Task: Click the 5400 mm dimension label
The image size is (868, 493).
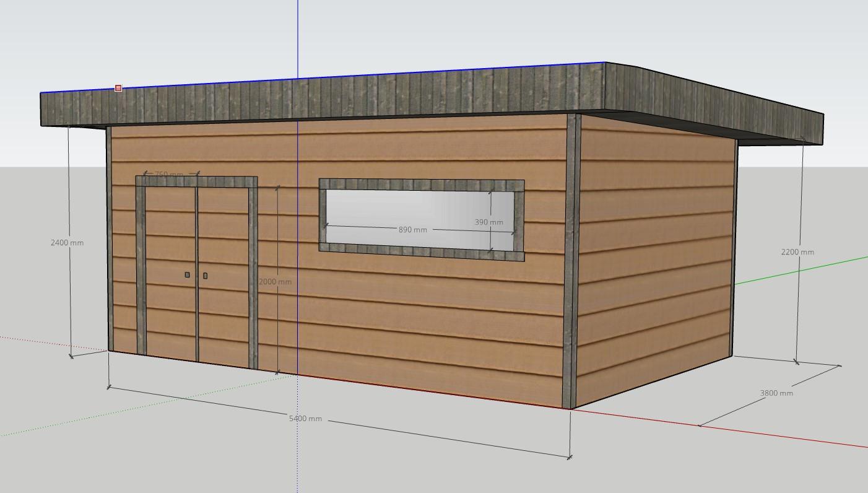Action: 305,419
